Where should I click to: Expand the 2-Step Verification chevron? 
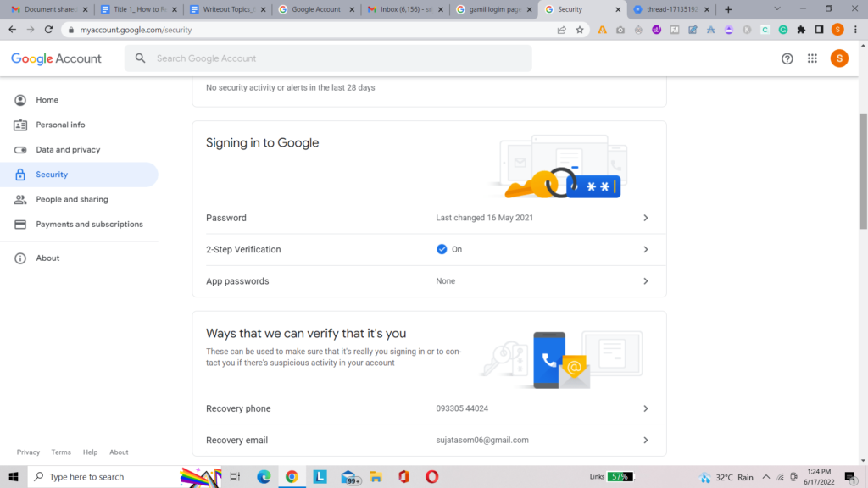[x=645, y=250]
